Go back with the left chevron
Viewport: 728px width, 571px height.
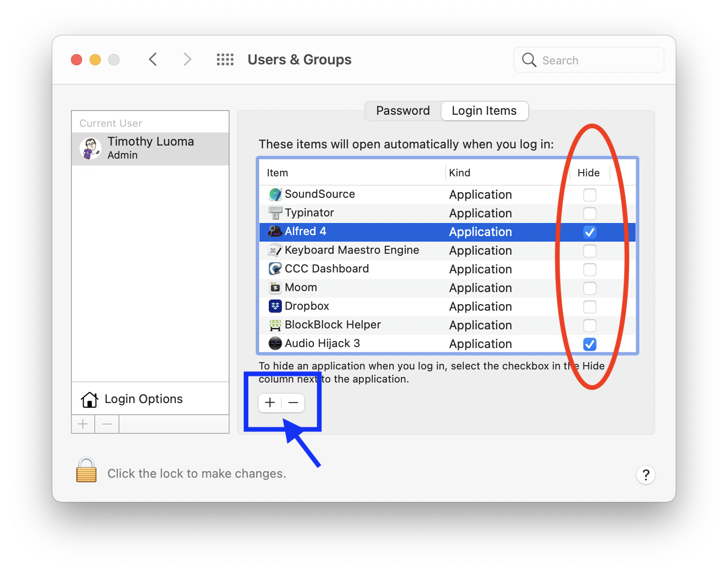(x=153, y=60)
